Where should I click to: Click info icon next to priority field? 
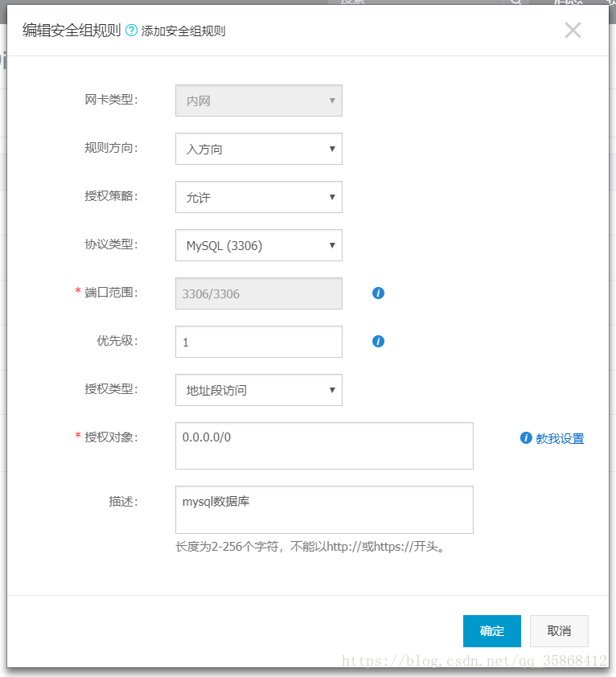pyautogui.click(x=378, y=342)
